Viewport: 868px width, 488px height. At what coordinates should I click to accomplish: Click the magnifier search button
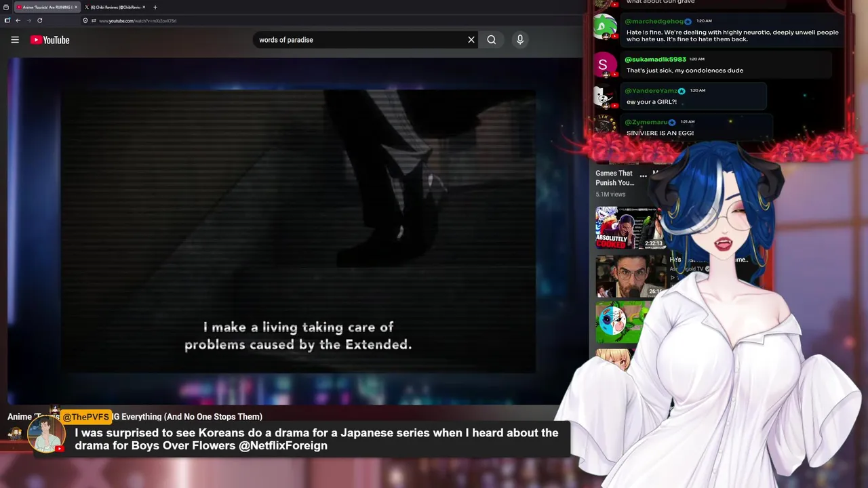click(x=492, y=40)
